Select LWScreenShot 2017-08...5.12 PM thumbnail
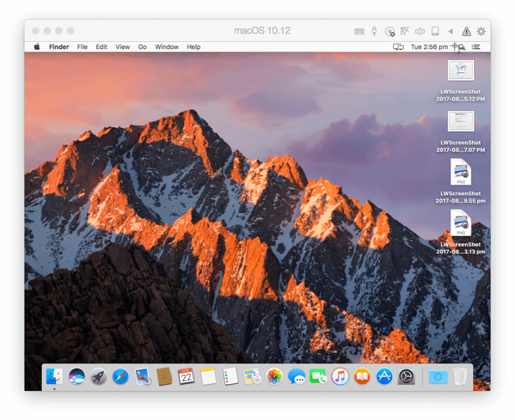The width and height of the screenshot is (515, 420). pyautogui.click(x=461, y=70)
